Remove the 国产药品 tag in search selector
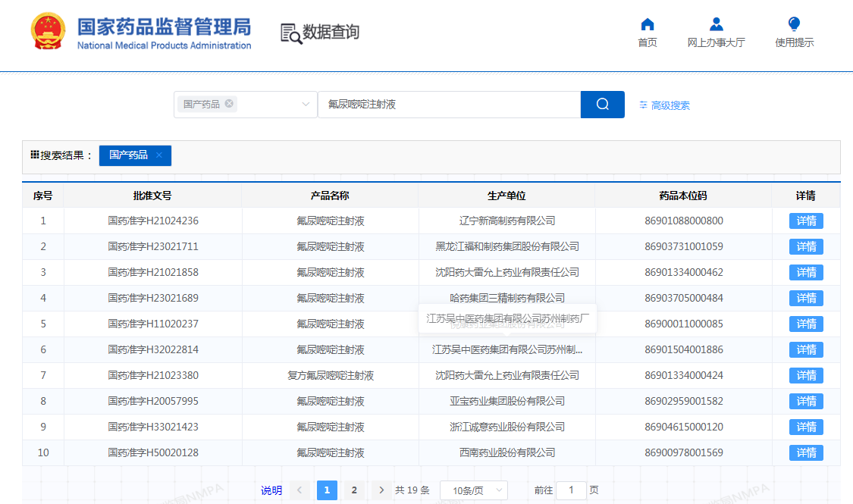853x504 pixels. coord(229,104)
